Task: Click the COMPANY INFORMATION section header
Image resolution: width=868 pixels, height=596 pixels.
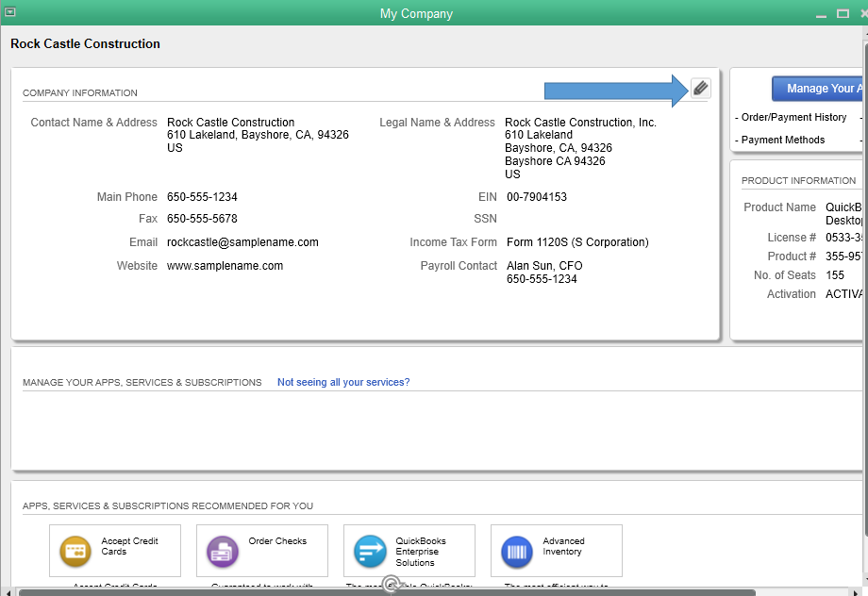Action: 79,93
